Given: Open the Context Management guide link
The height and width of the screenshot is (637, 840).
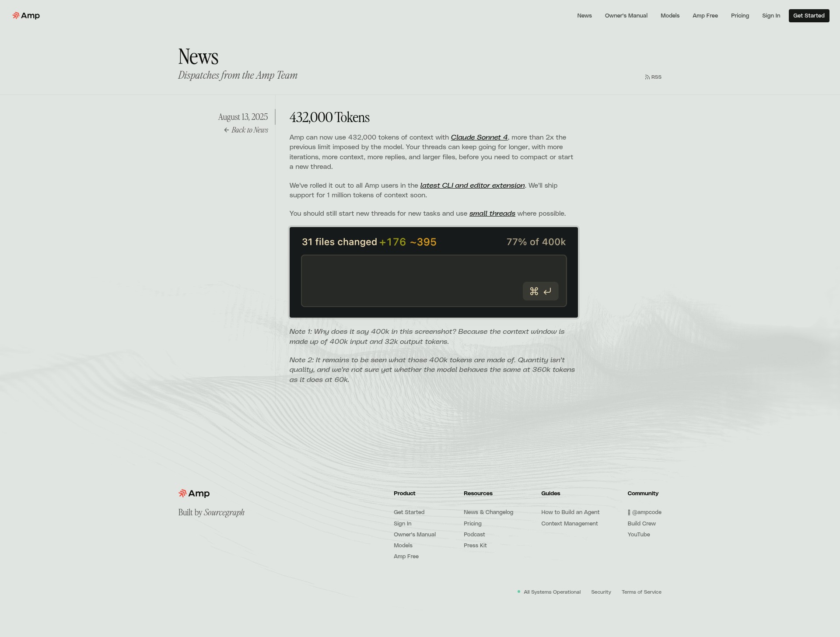Looking at the screenshot, I should pos(569,524).
